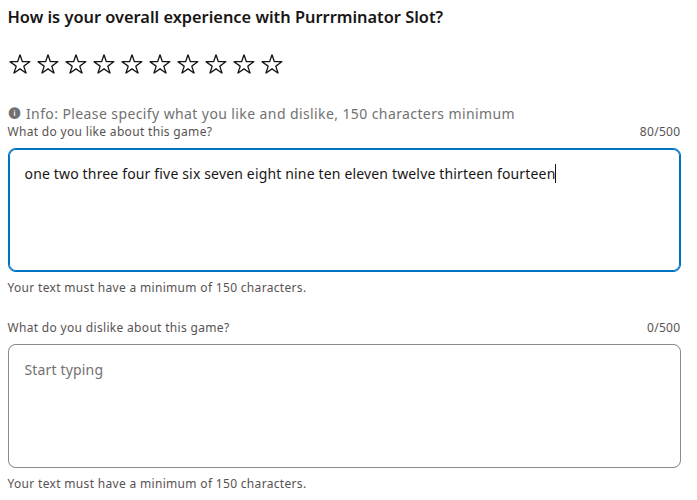Click the 'What do you like' label
Viewport: 697px width, 500px height.
110,132
